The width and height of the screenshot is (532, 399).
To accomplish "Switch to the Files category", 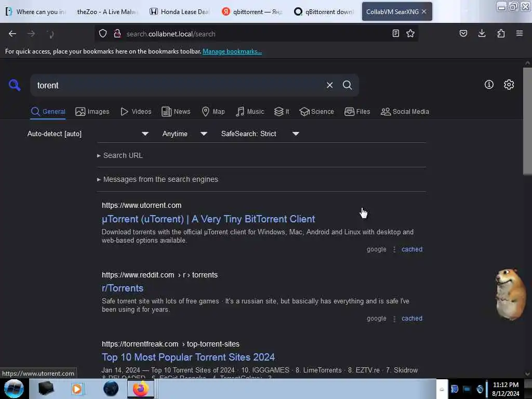I will [357, 112].
